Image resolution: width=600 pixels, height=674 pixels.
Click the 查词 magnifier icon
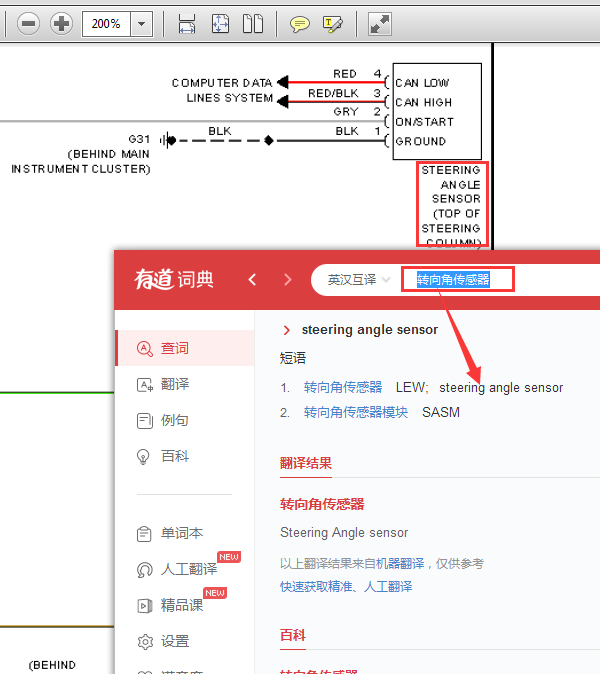tap(145, 349)
